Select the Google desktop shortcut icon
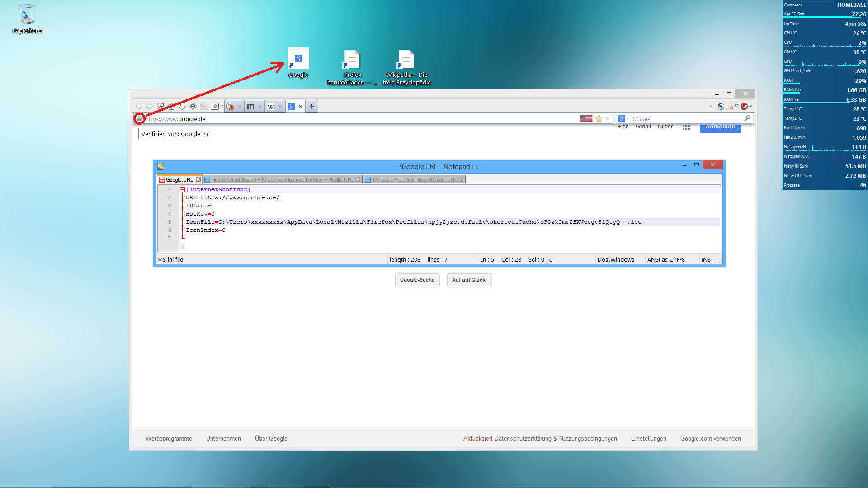 point(298,63)
